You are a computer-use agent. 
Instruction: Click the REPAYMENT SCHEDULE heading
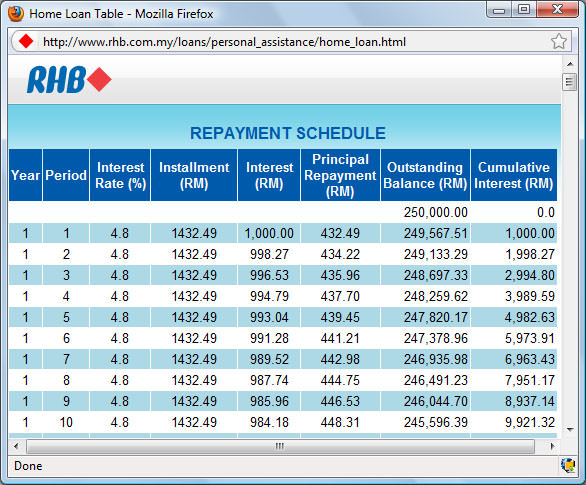[x=288, y=133]
